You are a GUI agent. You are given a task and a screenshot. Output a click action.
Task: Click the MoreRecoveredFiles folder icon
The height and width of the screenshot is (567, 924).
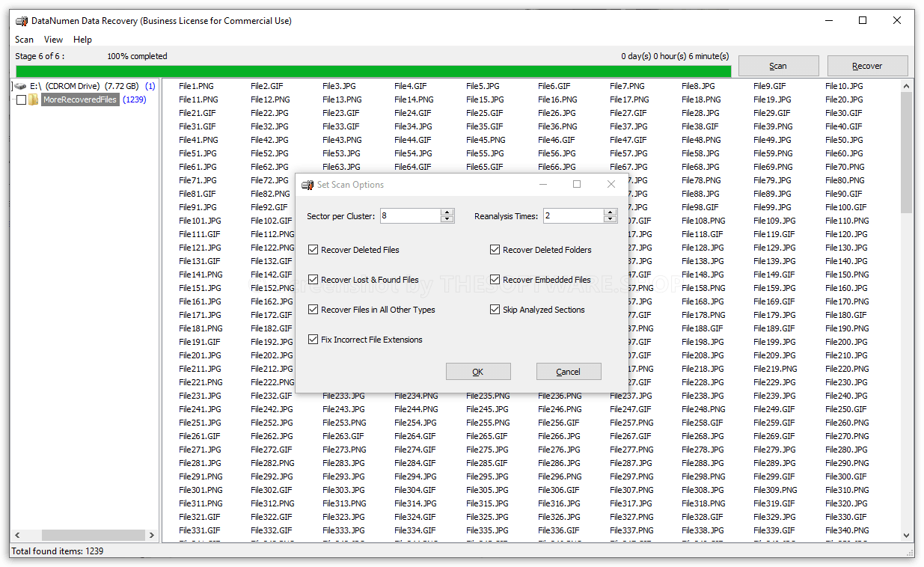point(33,99)
